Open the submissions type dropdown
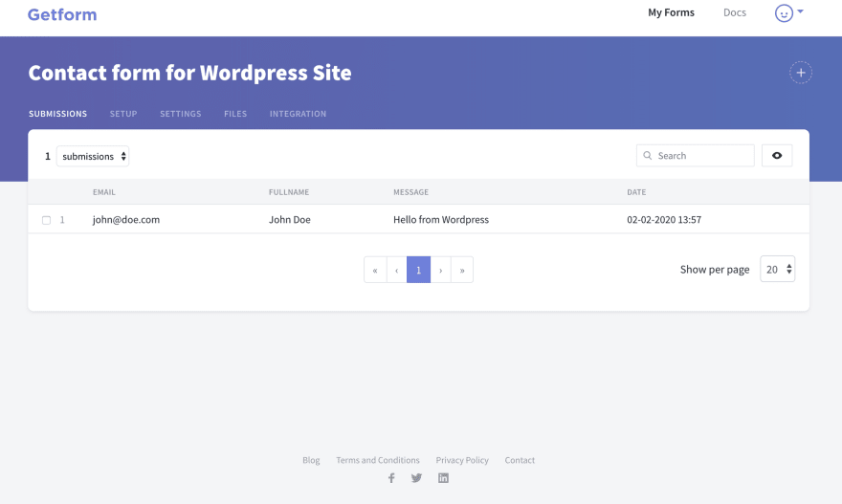The width and height of the screenshot is (842, 504). [x=93, y=156]
